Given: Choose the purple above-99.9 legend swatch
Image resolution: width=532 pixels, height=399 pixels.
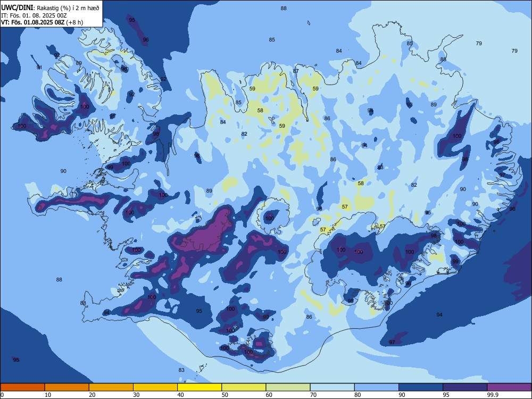Looking at the screenshot, I should [x=509, y=387].
